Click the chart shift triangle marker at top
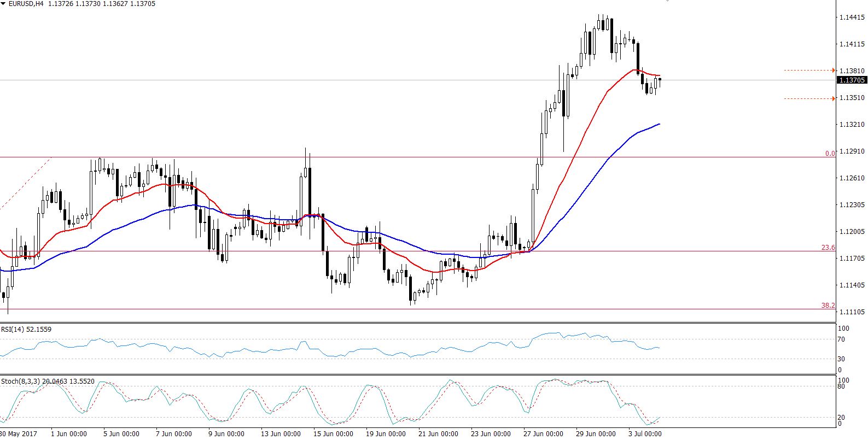The height and width of the screenshot is (440, 868). 667,1
